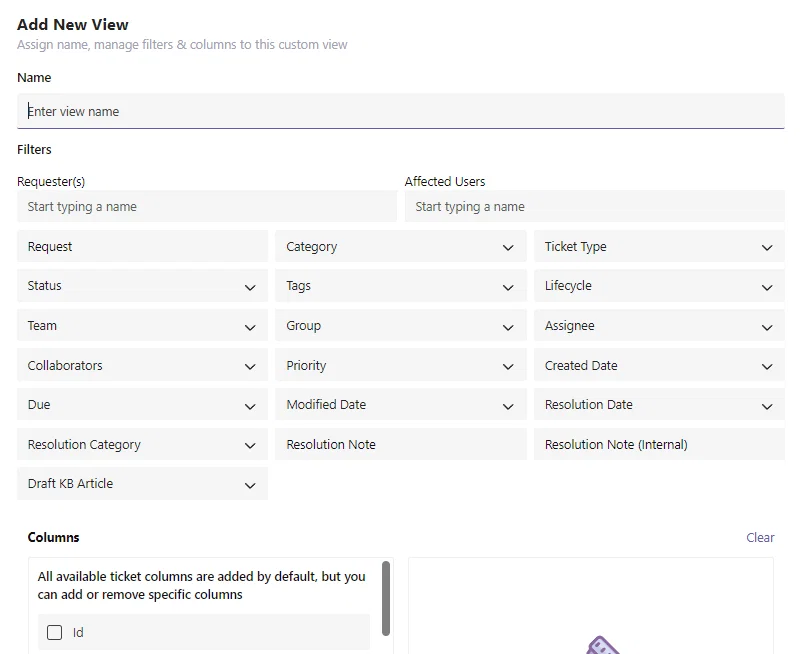The width and height of the screenshot is (811, 654).
Task: Open the Collaborators filter dropdown
Action: tap(142, 365)
